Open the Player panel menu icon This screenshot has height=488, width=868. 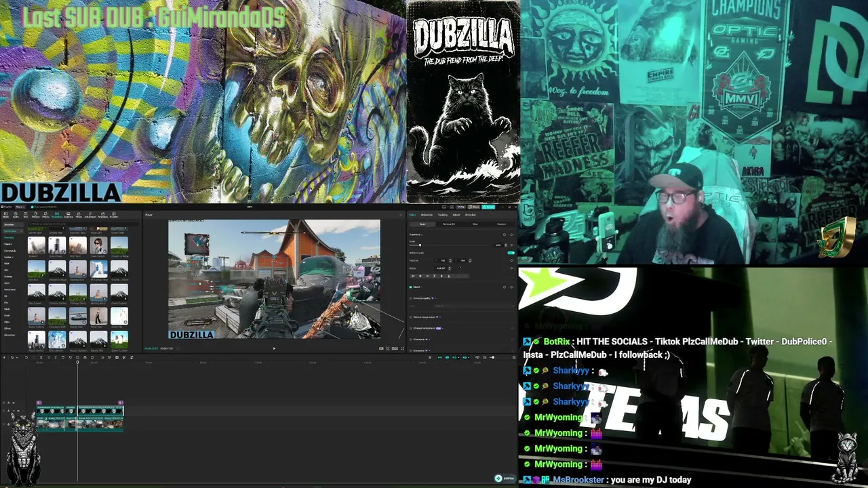[402, 215]
